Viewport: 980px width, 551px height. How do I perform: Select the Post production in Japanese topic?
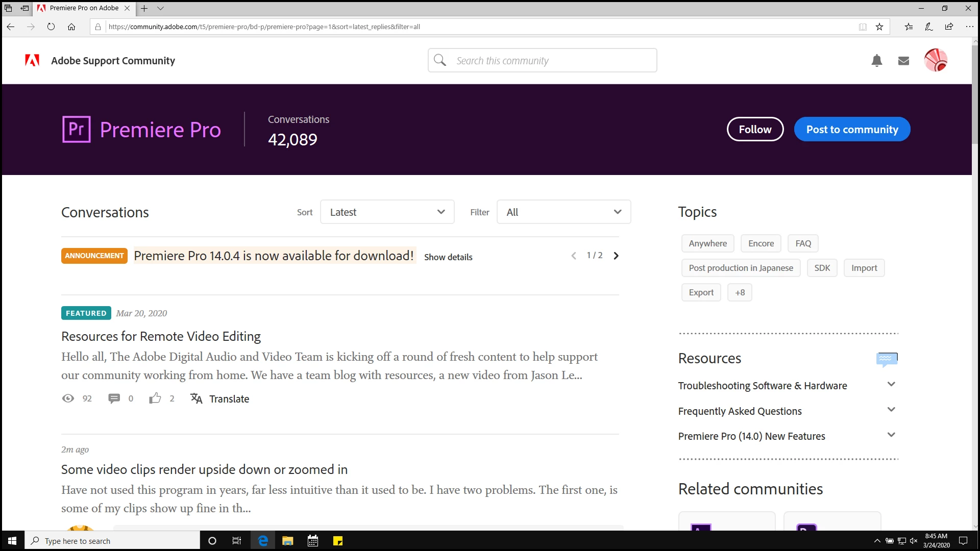pyautogui.click(x=741, y=268)
